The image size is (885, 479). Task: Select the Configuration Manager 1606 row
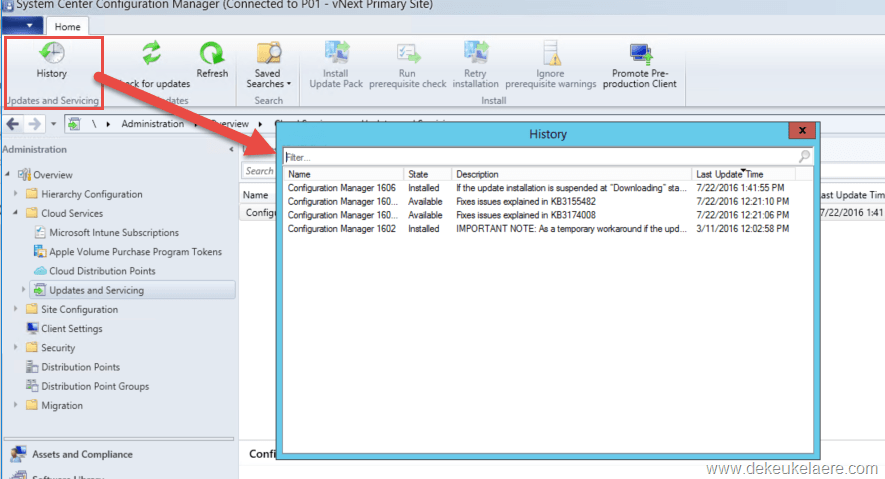point(547,188)
